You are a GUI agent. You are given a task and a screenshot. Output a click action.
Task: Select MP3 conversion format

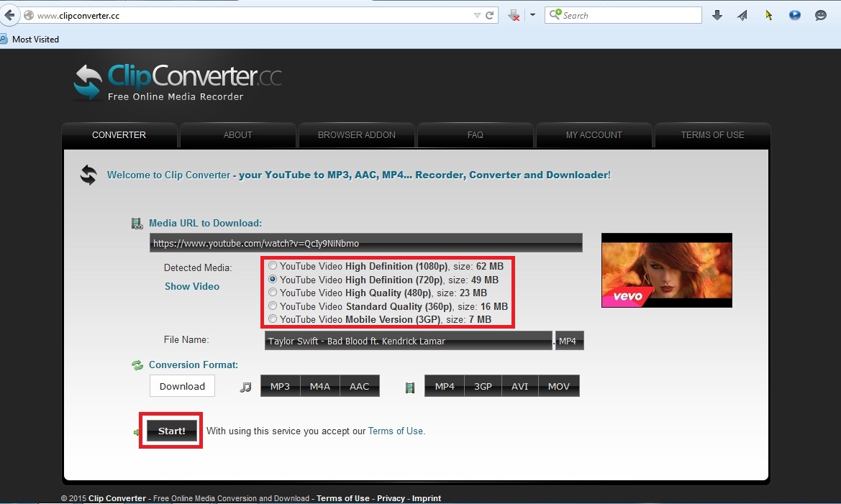[280, 386]
